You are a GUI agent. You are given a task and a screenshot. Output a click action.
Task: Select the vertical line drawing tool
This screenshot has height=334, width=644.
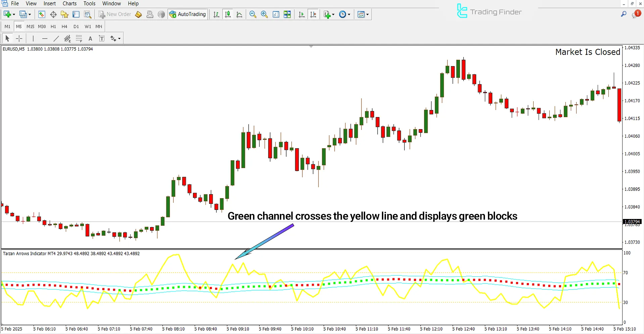[33, 39]
